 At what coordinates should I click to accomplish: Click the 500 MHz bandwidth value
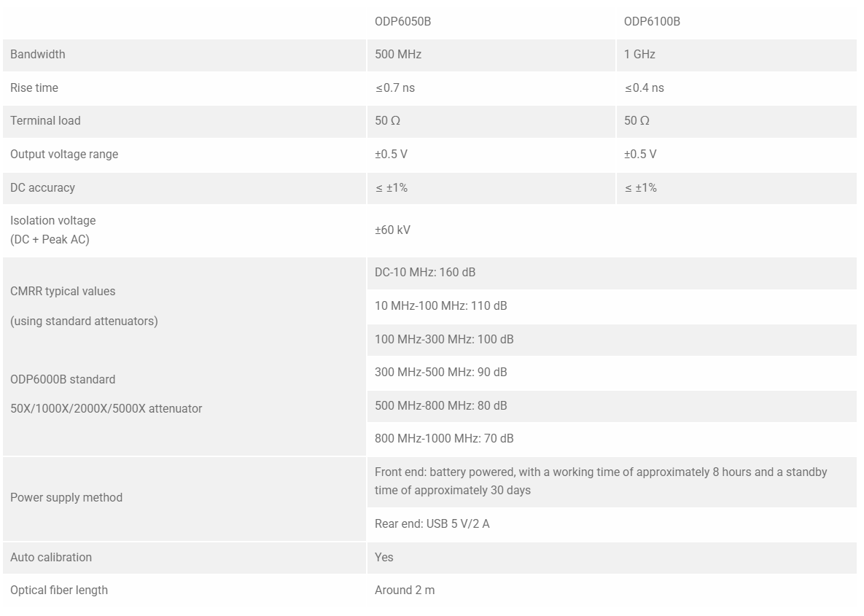(x=398, y=54)
